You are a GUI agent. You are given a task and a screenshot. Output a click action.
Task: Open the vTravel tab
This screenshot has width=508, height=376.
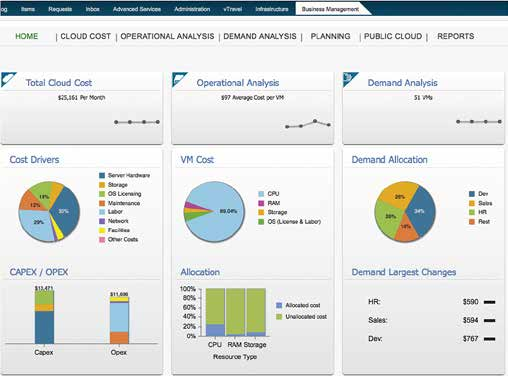click(233, 9)
